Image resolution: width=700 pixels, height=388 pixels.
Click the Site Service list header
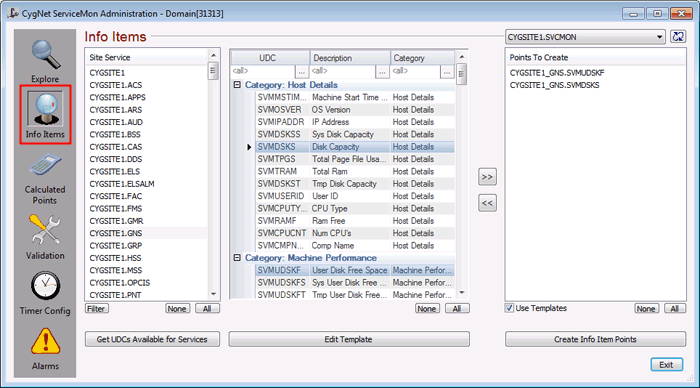point(147,58)
